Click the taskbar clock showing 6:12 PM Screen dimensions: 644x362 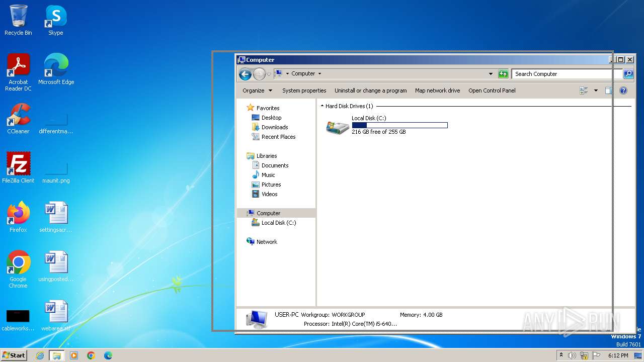[x=618, y=355]
